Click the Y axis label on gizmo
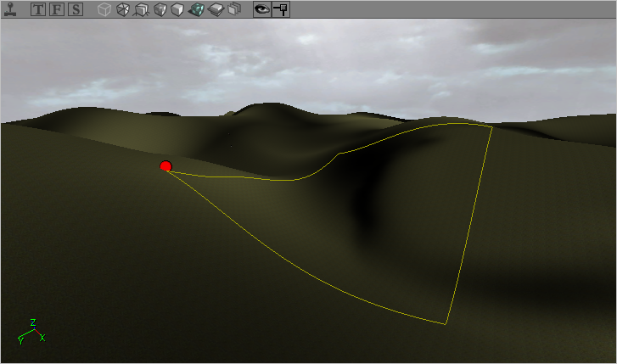This screenshot has width=617, height=364. tap(20, 341)
